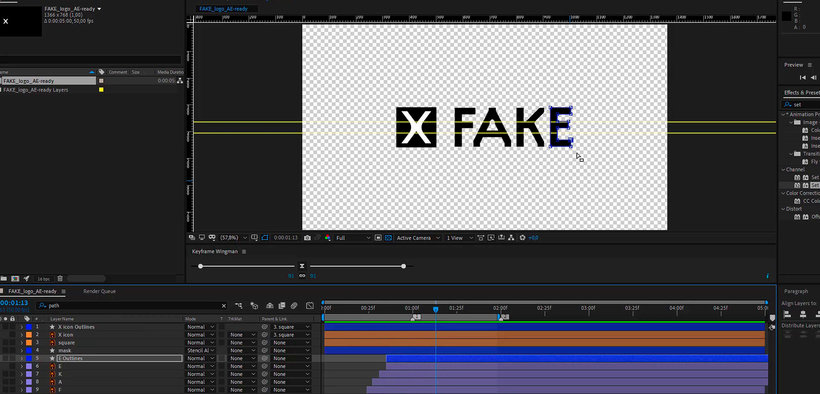
Task: Open the show channel RGB icon
Action: [x=328, y=238]
